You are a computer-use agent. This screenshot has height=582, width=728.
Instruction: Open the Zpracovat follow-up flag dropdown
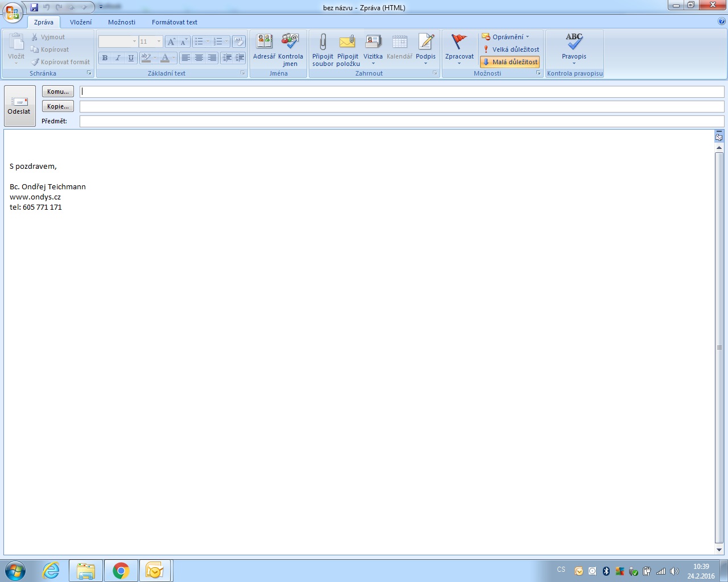click(459, 63)
